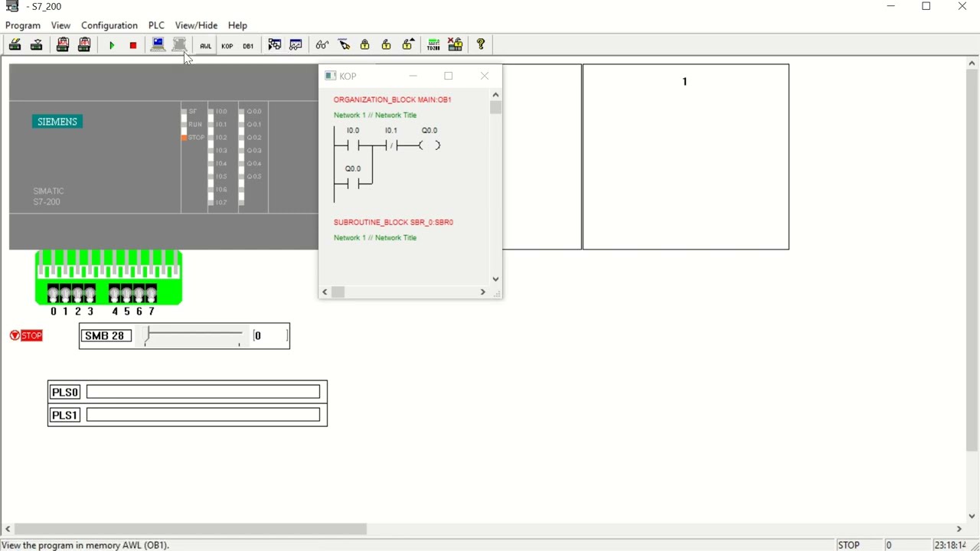Click the main window vertical scrollbar thumb
Image resolution: width=980 pixels, height=551 pixels.
coord(972,261)
